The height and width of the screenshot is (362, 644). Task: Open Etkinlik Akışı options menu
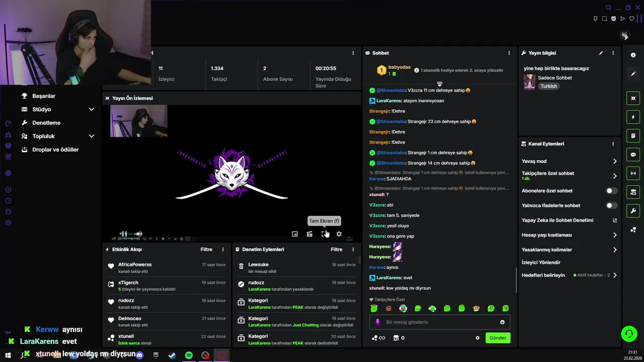click(223, 249)
